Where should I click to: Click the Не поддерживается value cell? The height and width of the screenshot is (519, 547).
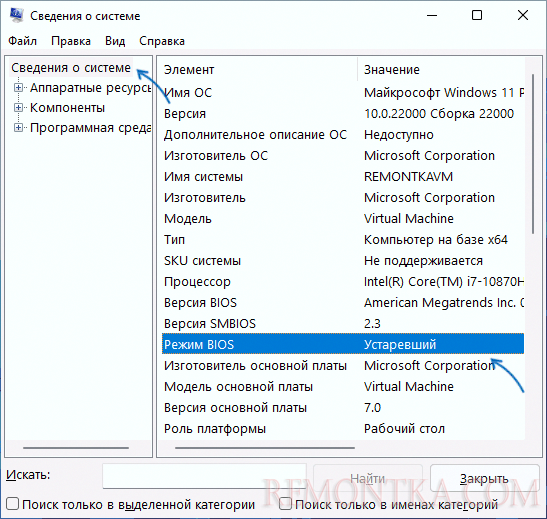tap(423, 261)
